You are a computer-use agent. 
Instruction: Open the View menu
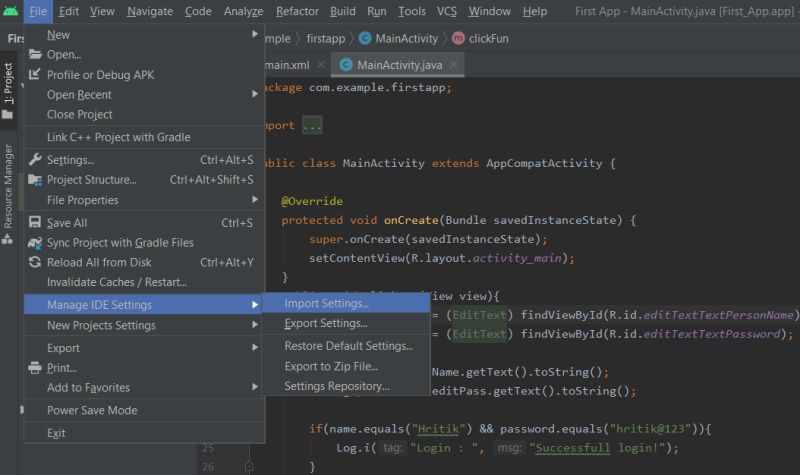tap(102, 11)
